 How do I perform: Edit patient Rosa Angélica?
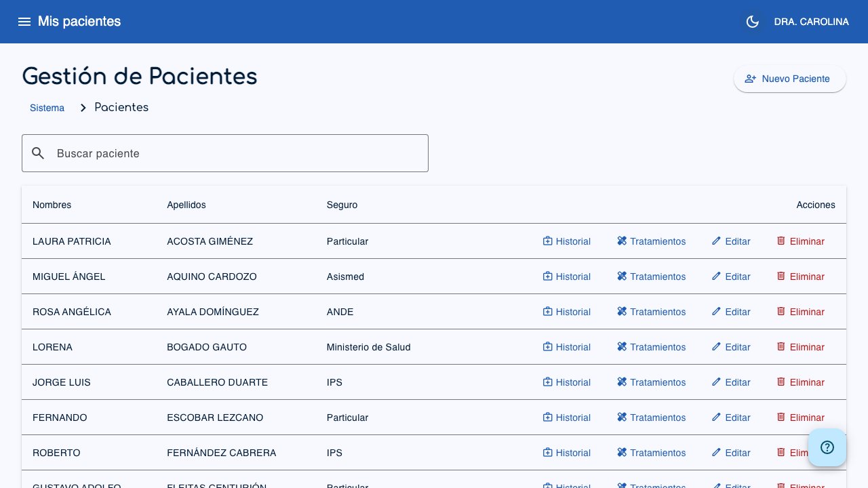point(730,312)
